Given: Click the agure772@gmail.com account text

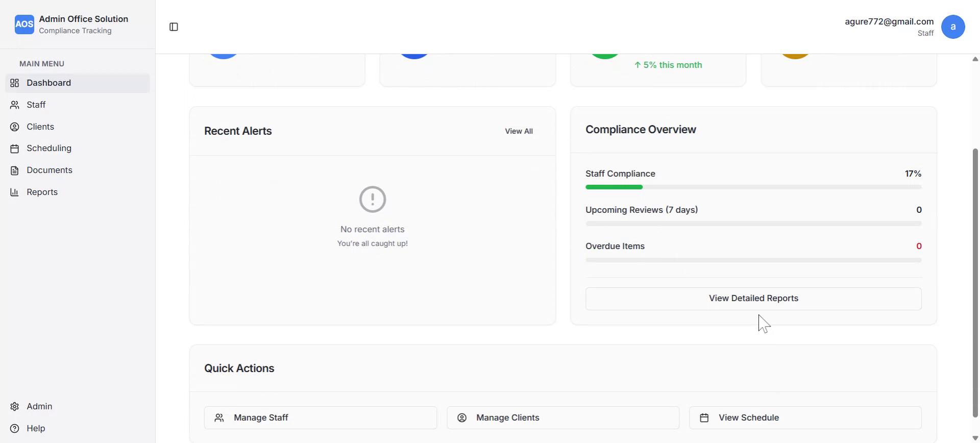Looking at the screenshot, I should pos(889,21).
